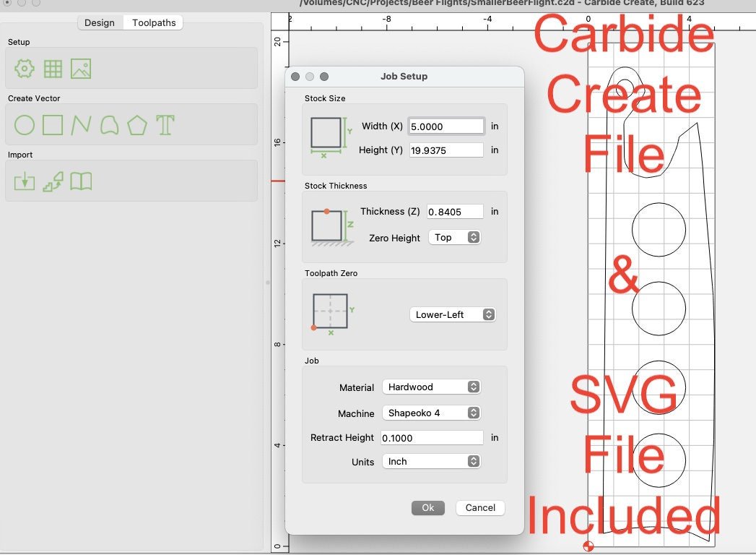Click the background image icon
The width and height of the screenshot is (756, 555).
pyautogui.click(x=81, y=69)
